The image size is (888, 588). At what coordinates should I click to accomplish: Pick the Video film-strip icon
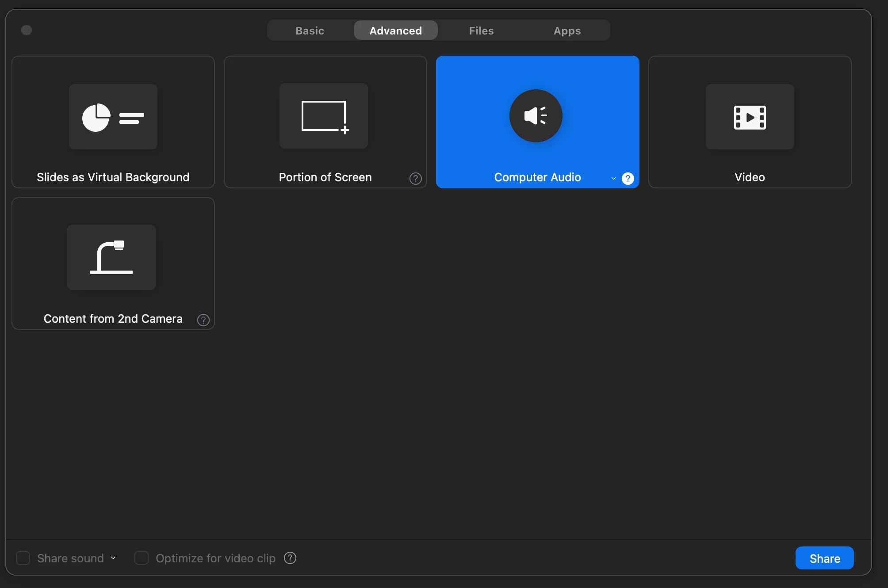click(x=750, y=117)
